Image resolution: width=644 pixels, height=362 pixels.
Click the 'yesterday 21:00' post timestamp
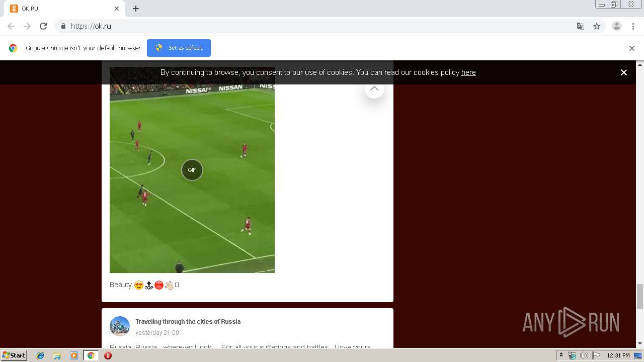click(157, 333)
